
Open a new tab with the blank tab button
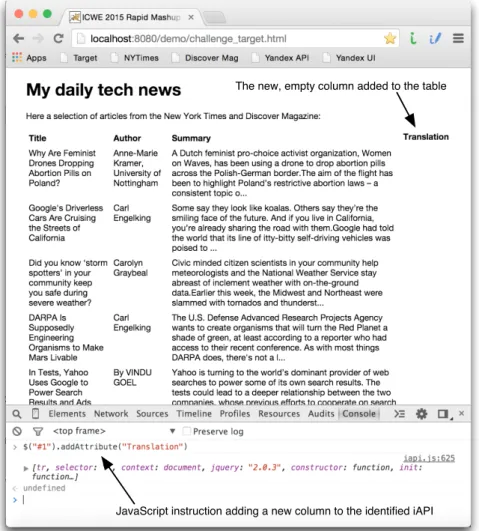[214, 17]
